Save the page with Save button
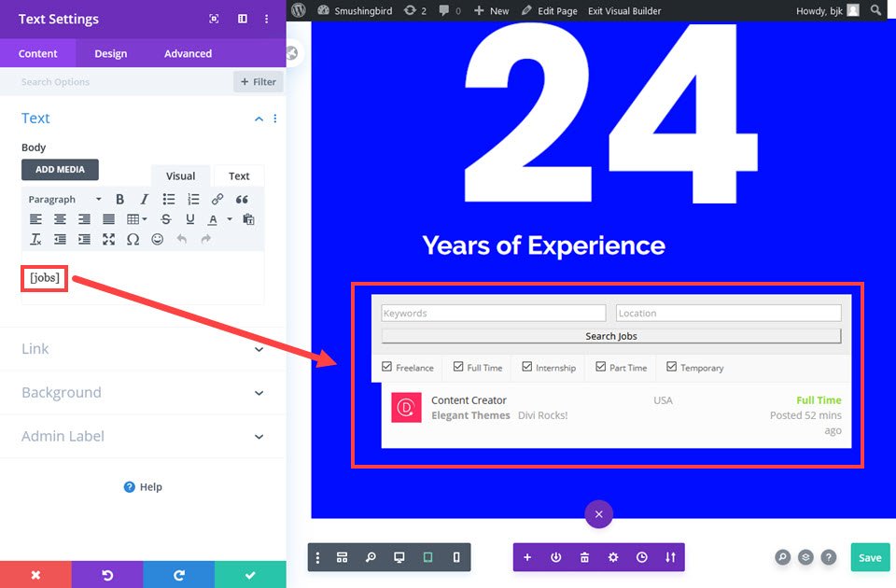 pyautogui.click(x=870, y=557)
